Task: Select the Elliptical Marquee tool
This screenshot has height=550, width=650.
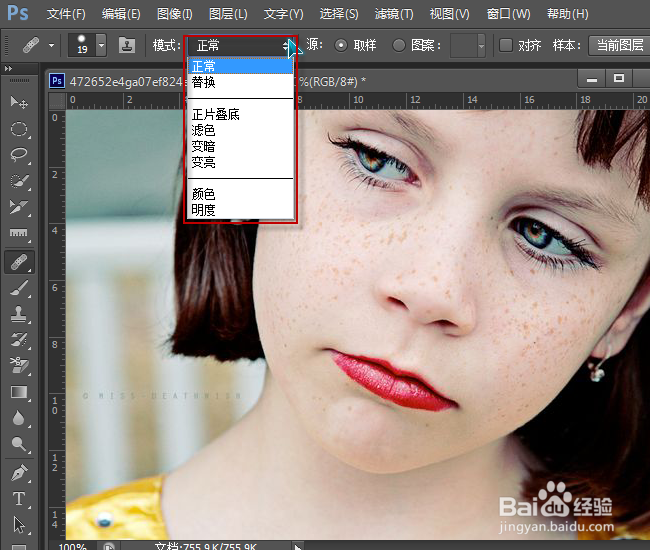Action: [x=19, y=129]
